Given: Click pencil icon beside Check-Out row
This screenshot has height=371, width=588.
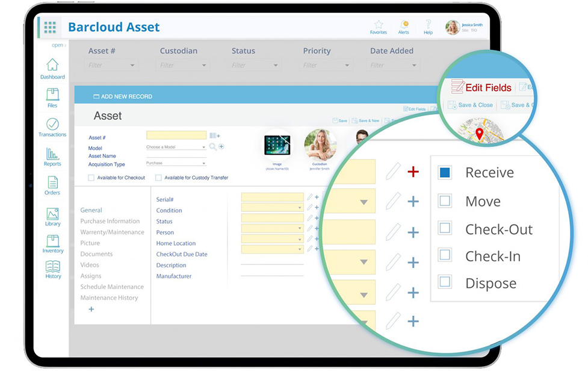Looking at the screenshot, I should point(393,232).
